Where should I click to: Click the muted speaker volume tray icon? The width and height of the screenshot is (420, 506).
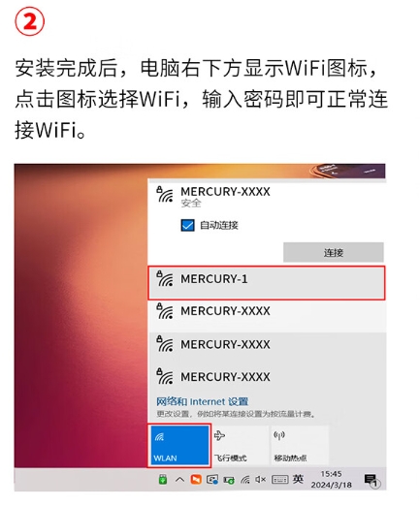pos(261,479)
